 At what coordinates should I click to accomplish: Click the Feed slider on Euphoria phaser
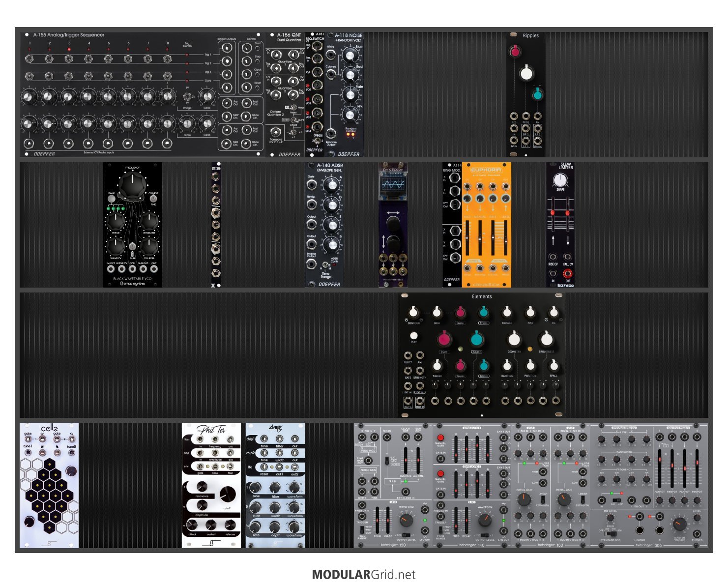coord(467,238)
